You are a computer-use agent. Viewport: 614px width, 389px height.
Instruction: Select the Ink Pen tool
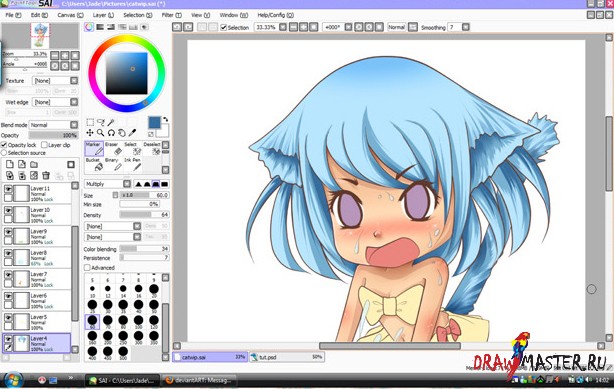point(132,165)
